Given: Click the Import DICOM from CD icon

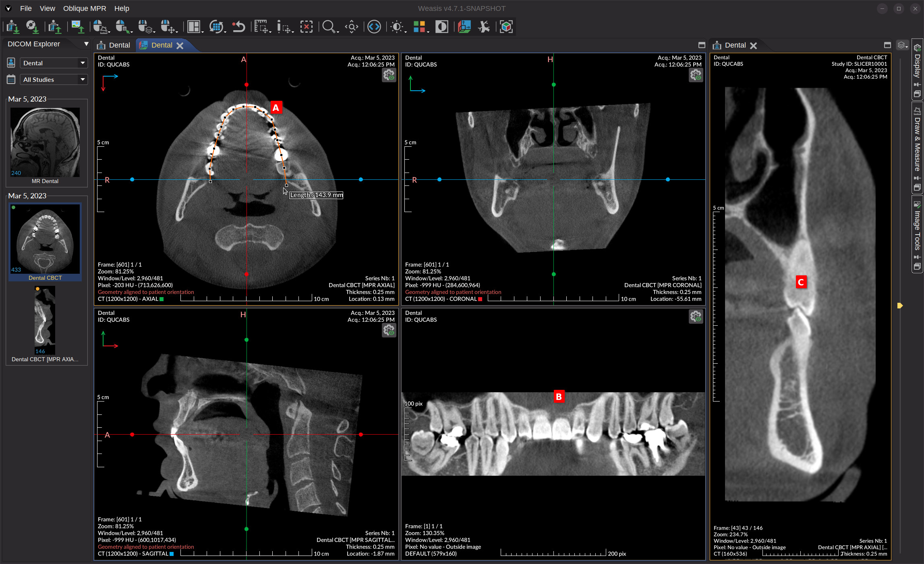Looking at the screenshot, I should [32, 27].
